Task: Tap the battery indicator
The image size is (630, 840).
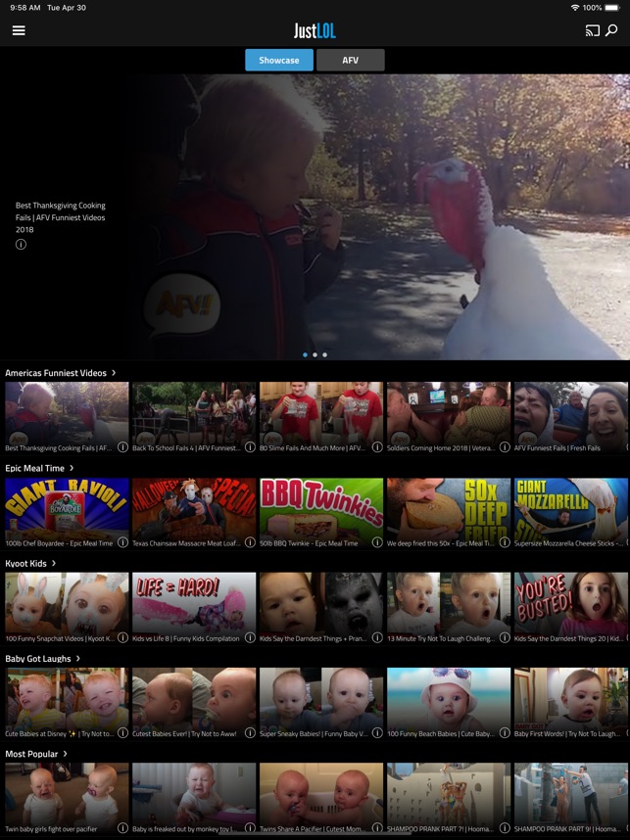Action: [612, 8]
